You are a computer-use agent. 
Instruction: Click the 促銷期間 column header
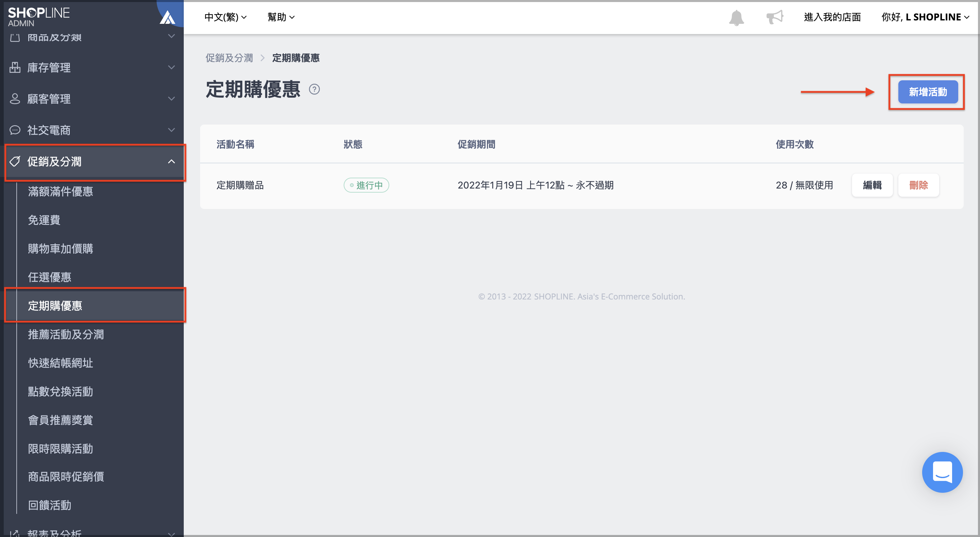(476, 145)
